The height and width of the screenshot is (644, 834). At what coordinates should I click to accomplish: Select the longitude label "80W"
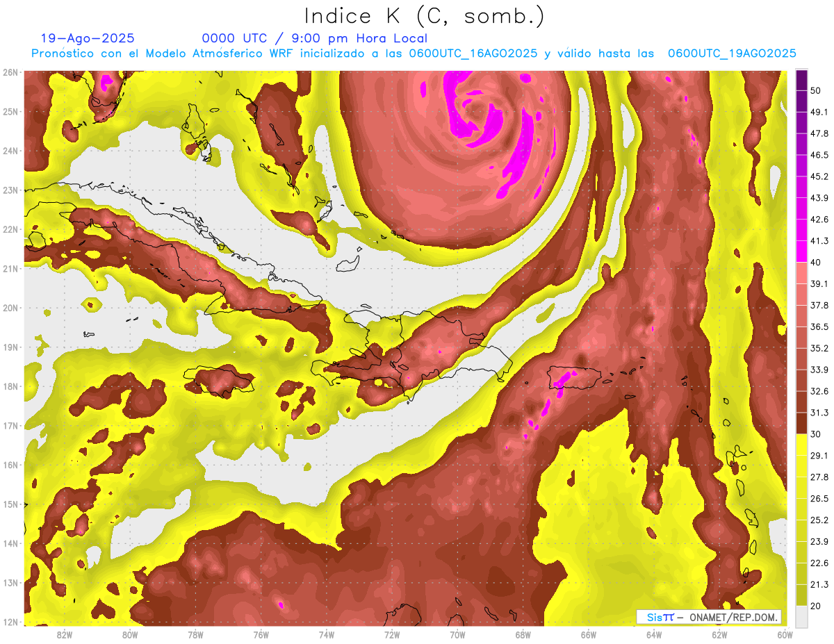[x=130, y=635]
